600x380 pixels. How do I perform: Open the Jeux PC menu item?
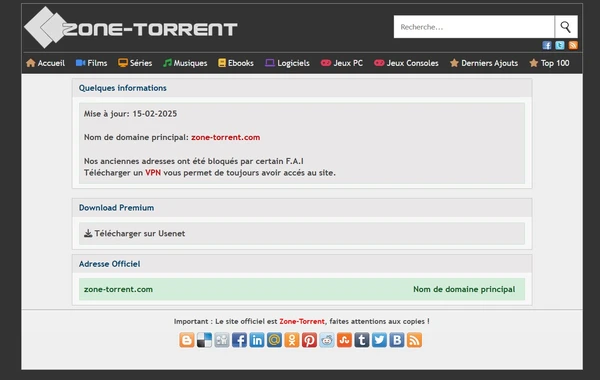click(x=342, y=63)
